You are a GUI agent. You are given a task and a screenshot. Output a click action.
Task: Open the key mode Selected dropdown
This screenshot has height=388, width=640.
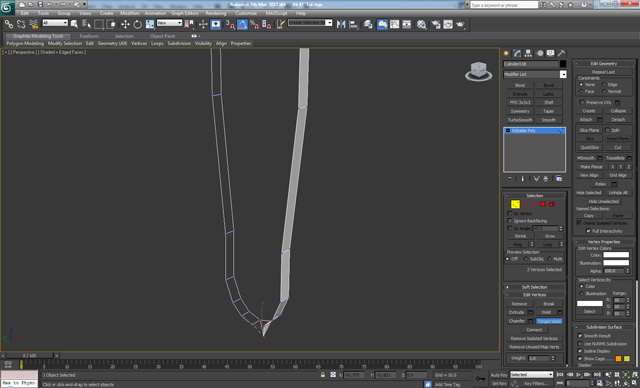tap(531, 375)
